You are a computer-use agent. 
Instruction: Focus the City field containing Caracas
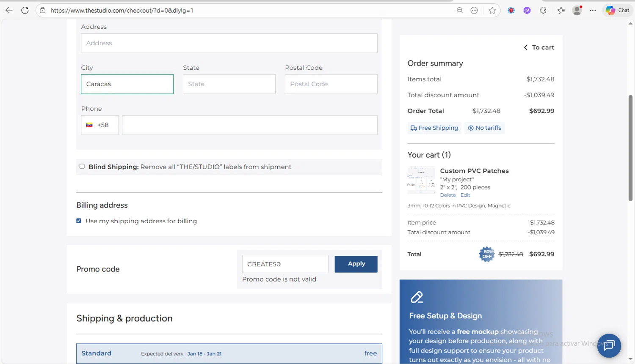coord(127,84)
